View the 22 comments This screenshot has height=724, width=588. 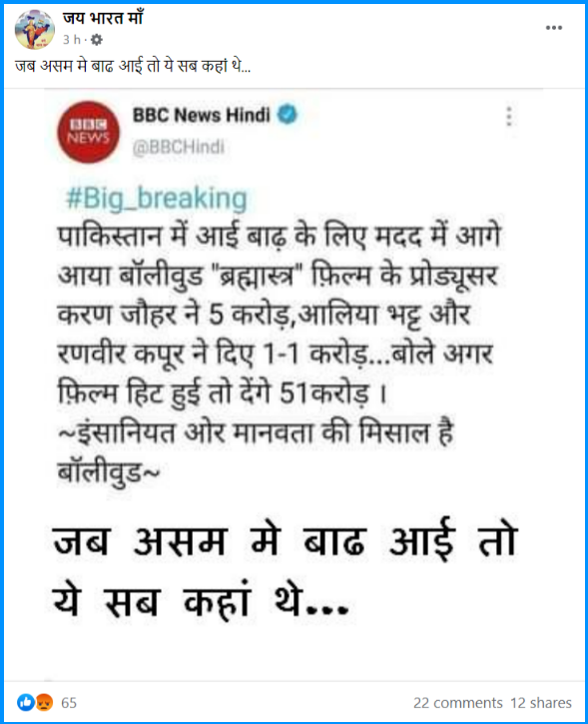pyautogui.click(x=458, y=703)
